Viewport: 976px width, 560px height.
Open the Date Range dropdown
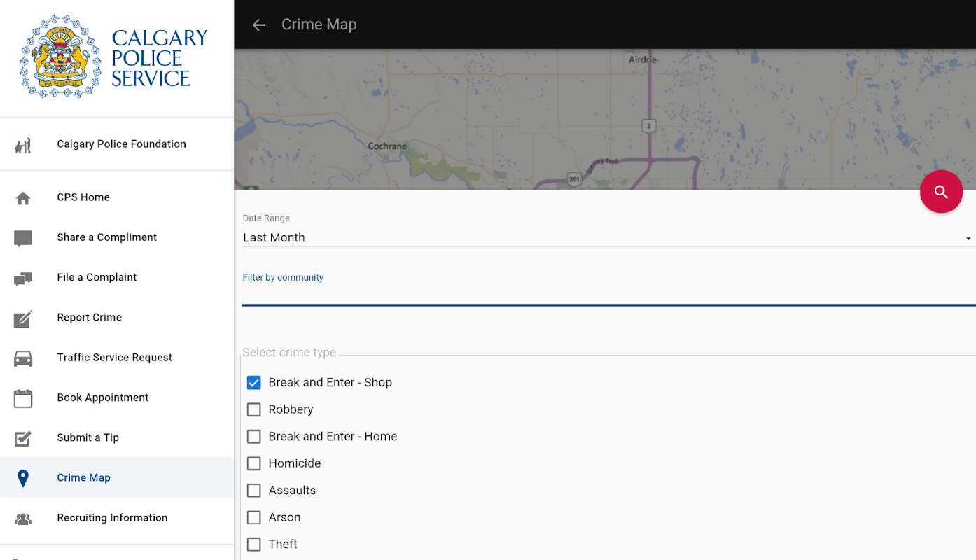602,238
